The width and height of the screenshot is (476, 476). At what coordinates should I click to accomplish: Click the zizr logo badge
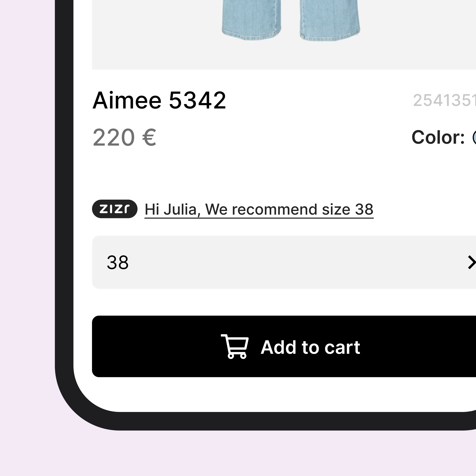[115, 209]
